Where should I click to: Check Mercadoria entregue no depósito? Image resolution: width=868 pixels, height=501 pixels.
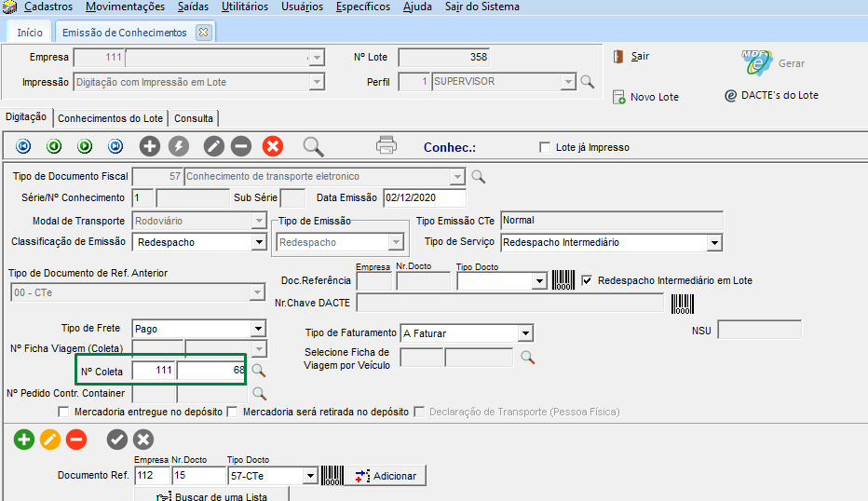pos(63,412)
